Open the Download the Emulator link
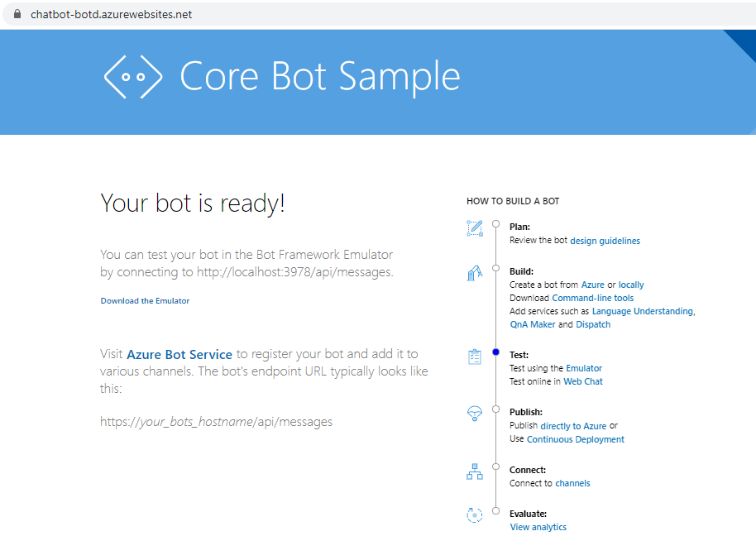The height and width of the screenshot is (560, 756). coord(145,300)
